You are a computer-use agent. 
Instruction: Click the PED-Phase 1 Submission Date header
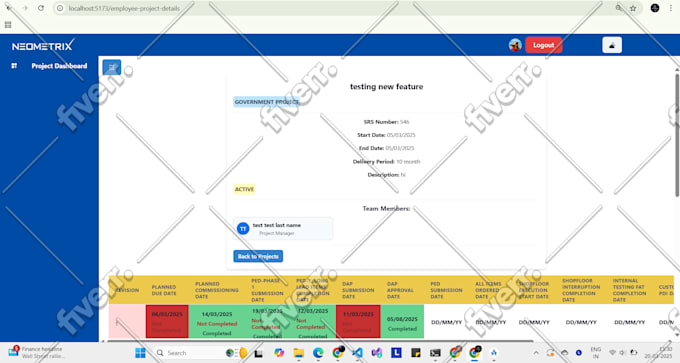[267, 290]
